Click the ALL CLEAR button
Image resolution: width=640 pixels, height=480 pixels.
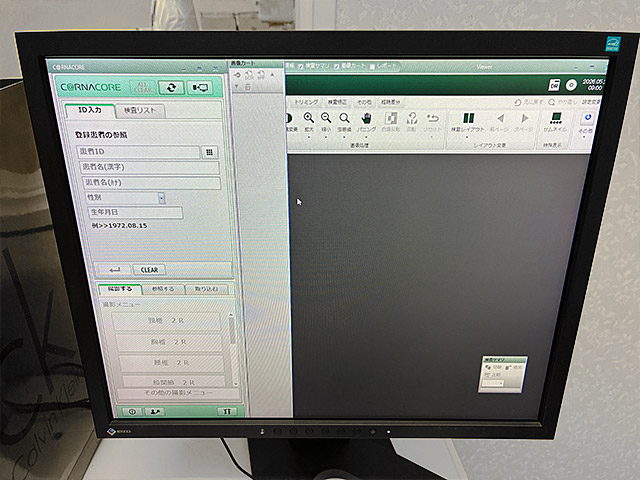(x=142, y=87)
